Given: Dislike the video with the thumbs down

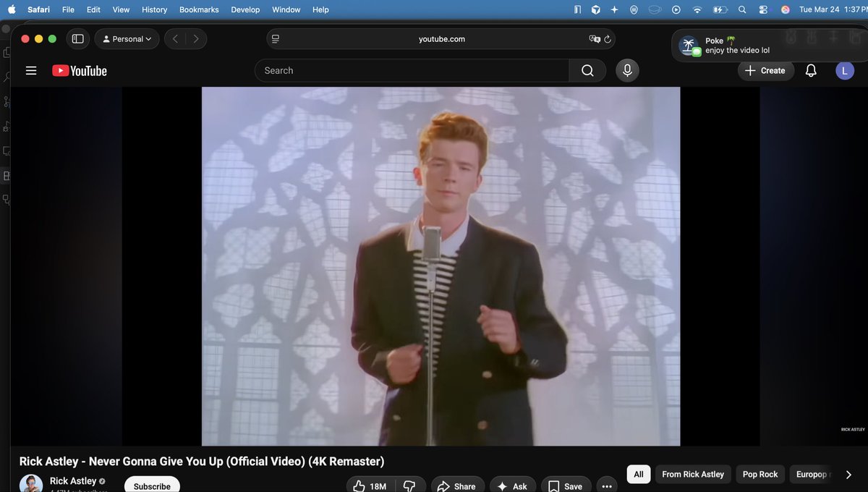Looking at the screenshot, I should click(409, 486).
